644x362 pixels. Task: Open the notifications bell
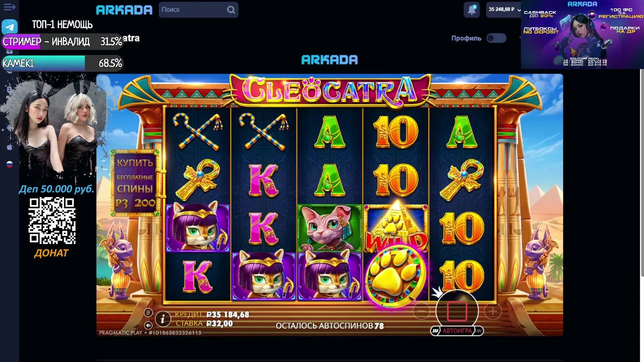[x=472, y=10]
